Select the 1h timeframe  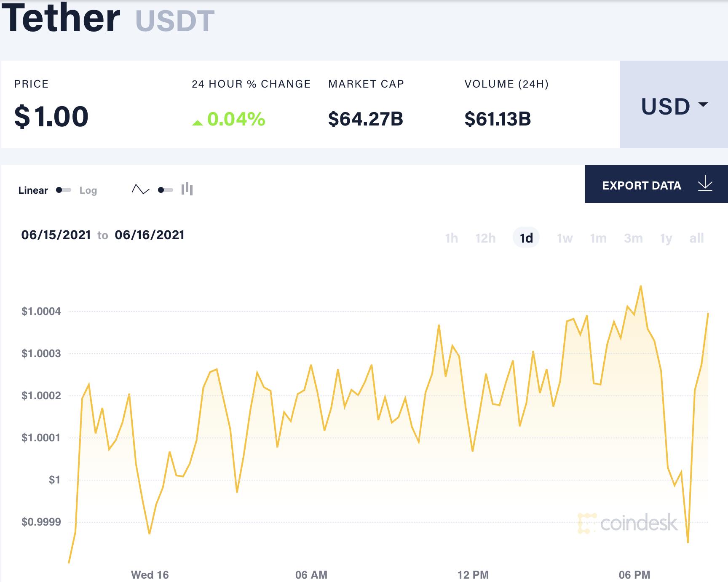[x=451, y=238]
